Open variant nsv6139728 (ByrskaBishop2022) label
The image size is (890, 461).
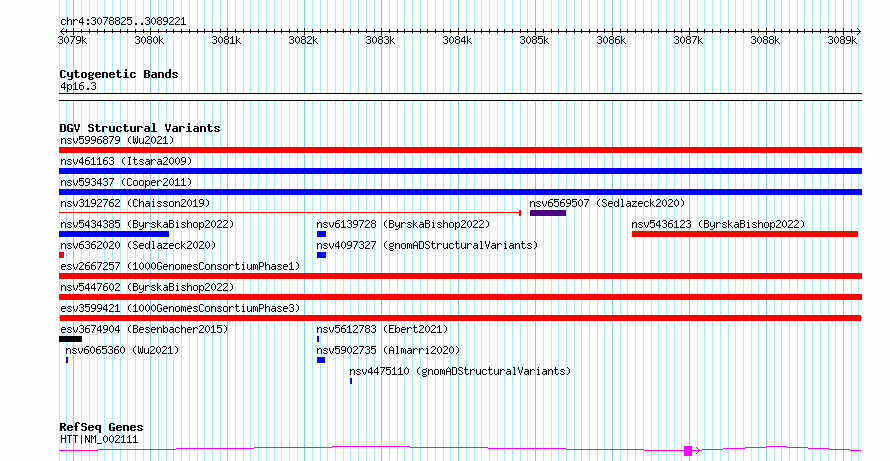click(x=403, y=224)
